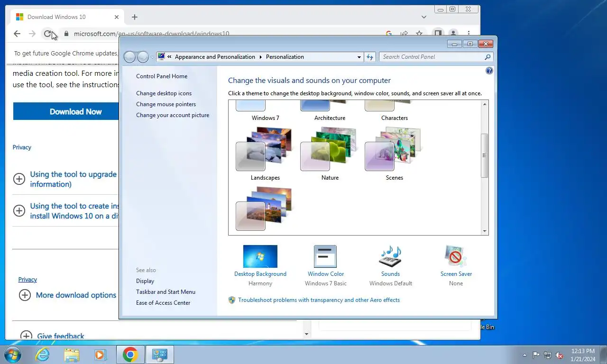Click the Chrome address bar URL

pos(152,34)
